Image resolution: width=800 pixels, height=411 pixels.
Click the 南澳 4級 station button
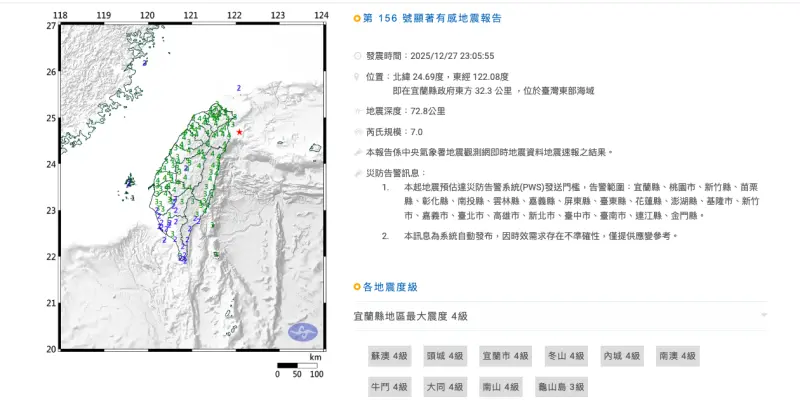tap(678, 356)
